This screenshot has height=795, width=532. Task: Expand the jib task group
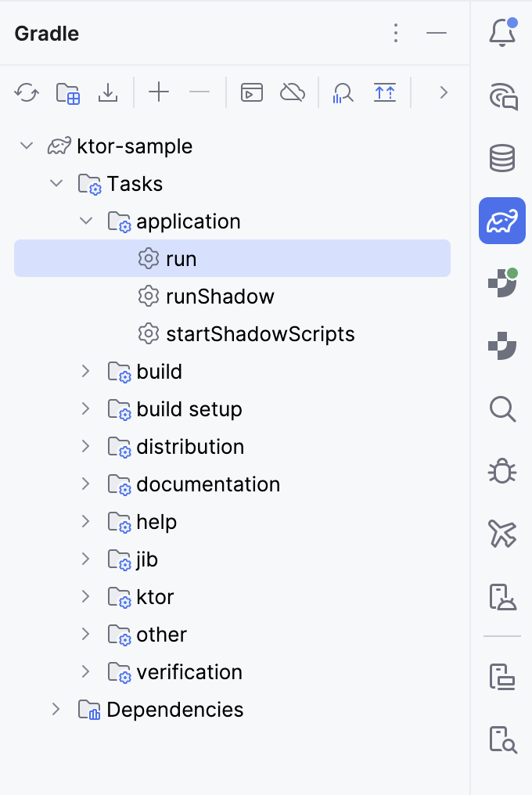[x=86, y=559]
